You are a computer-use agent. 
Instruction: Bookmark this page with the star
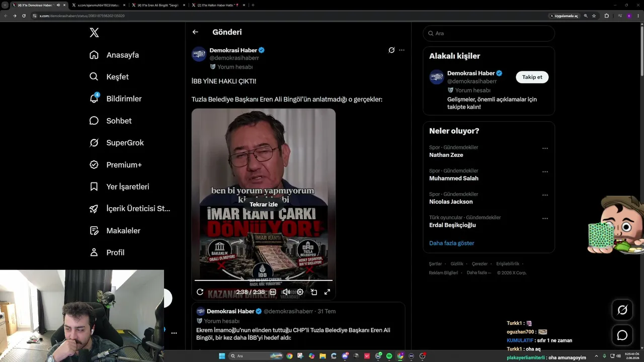coord(594,16)
